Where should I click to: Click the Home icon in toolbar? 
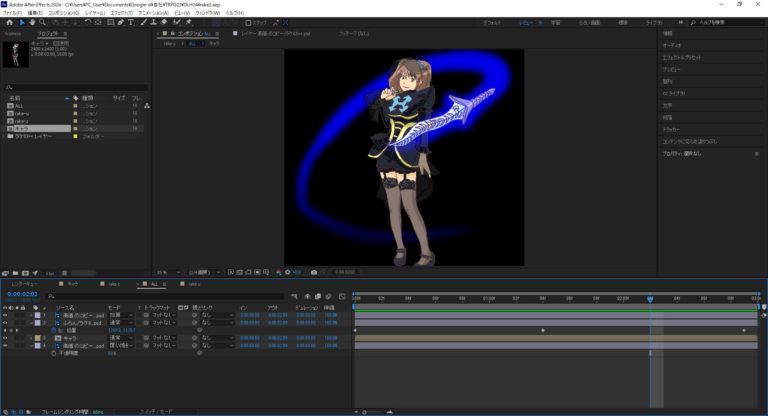point(9,23)
